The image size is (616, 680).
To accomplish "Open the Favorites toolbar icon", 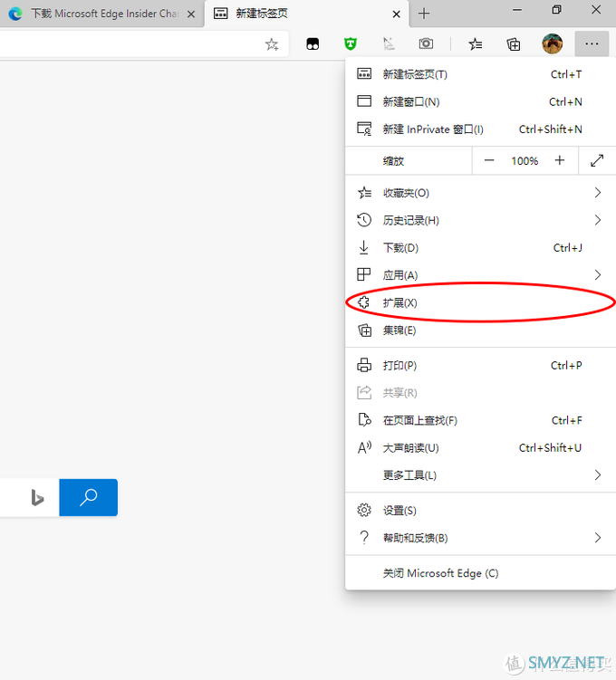I will (x=476, y=43).
